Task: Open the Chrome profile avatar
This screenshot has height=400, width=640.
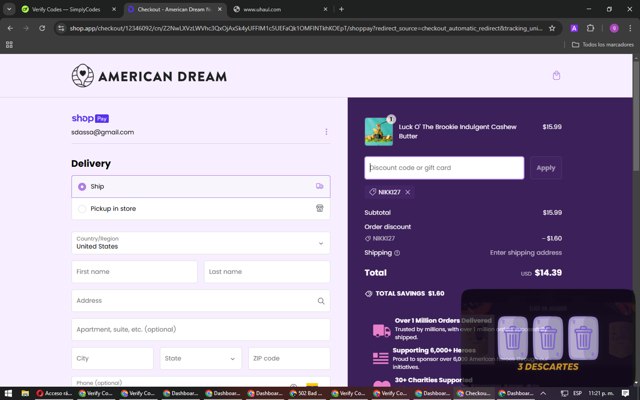Action: (614, 28)
